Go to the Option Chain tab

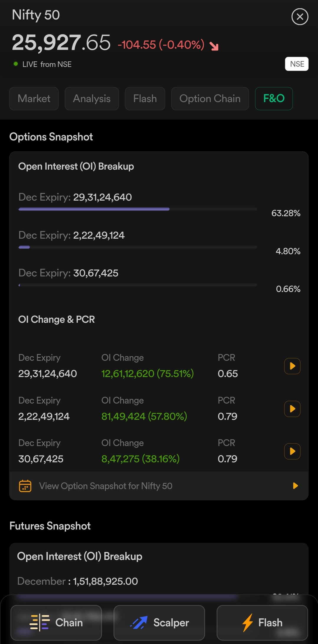click(x=210, y=99)
